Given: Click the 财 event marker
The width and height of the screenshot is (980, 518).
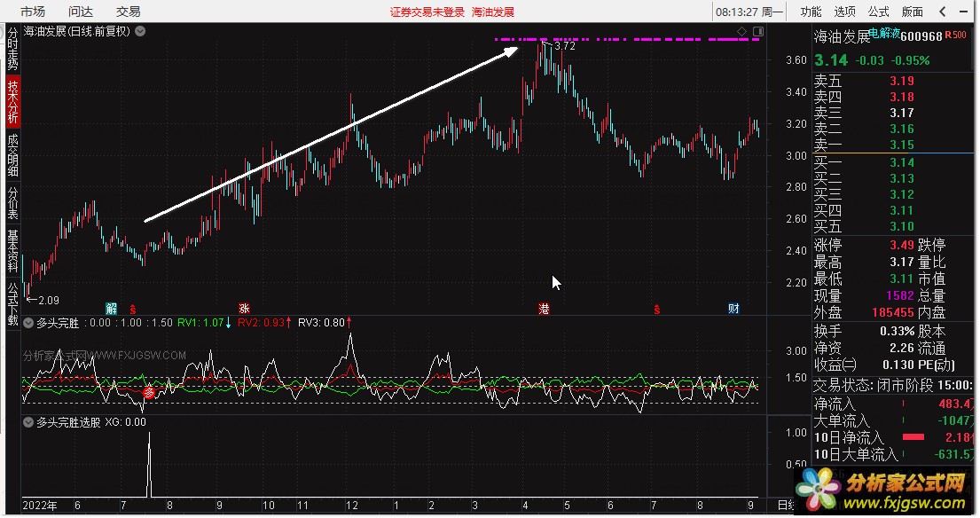Looking at the screenshot, I should point(733,308).
